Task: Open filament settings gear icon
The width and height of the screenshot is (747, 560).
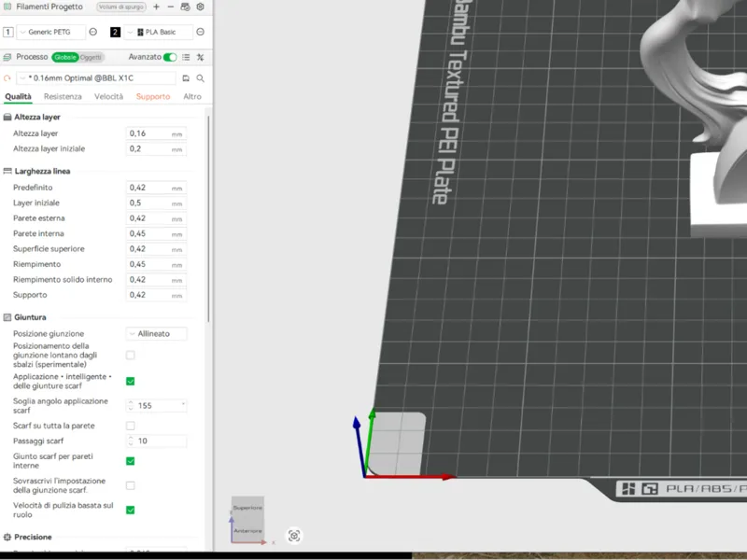Action: 200,7
